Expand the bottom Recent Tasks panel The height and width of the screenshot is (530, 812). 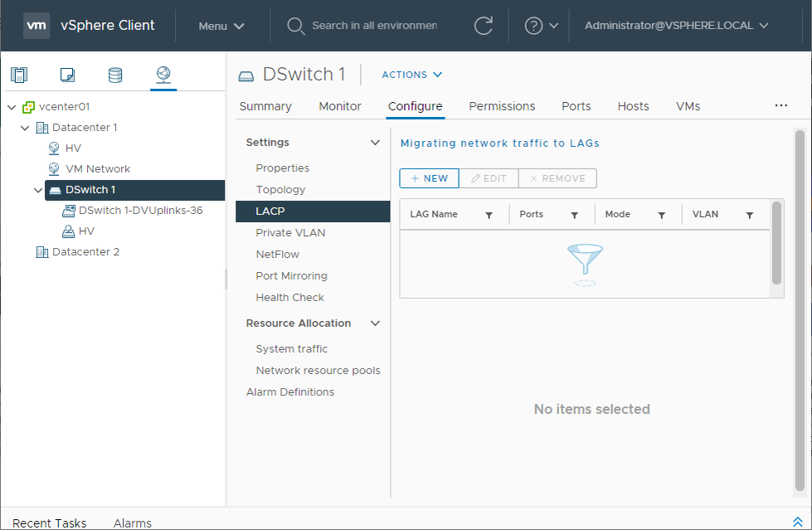[x=798, y=522]
